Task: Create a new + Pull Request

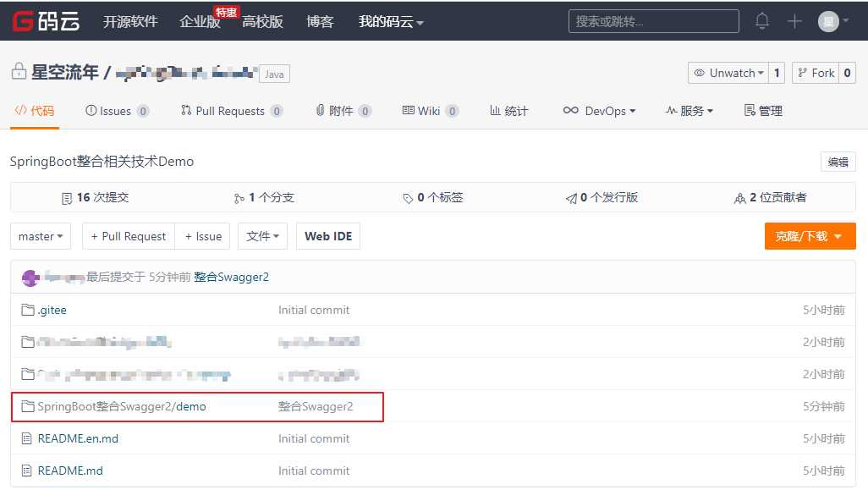Action: tap(129, 236)
